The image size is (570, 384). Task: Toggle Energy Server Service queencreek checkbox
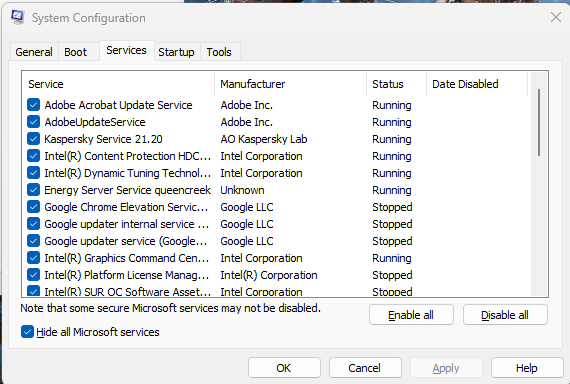coord(33,190)
